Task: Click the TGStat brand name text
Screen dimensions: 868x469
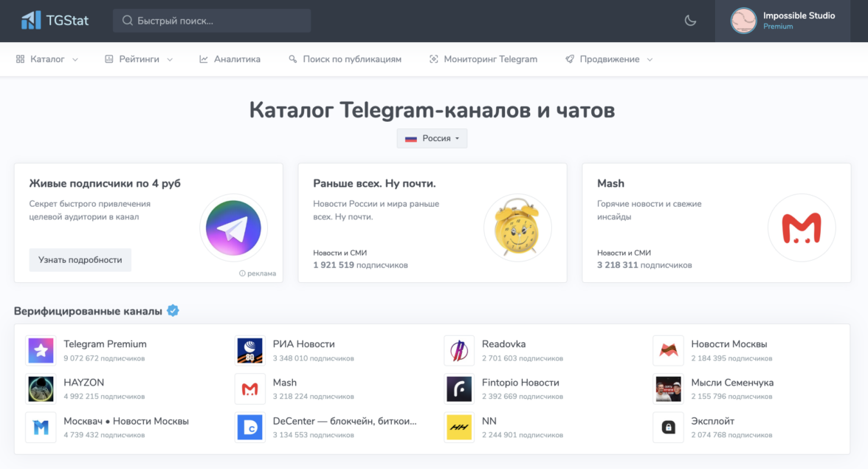Action: coord(67,21)
